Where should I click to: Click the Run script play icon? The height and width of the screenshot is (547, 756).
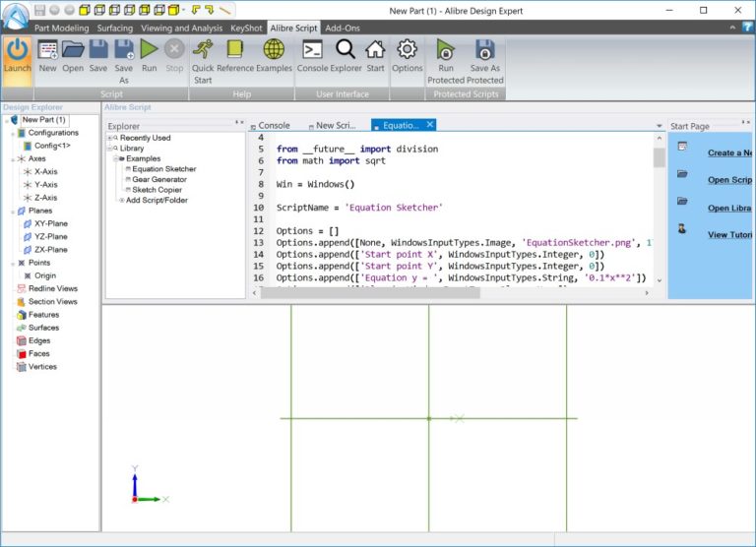coord(150,49)
